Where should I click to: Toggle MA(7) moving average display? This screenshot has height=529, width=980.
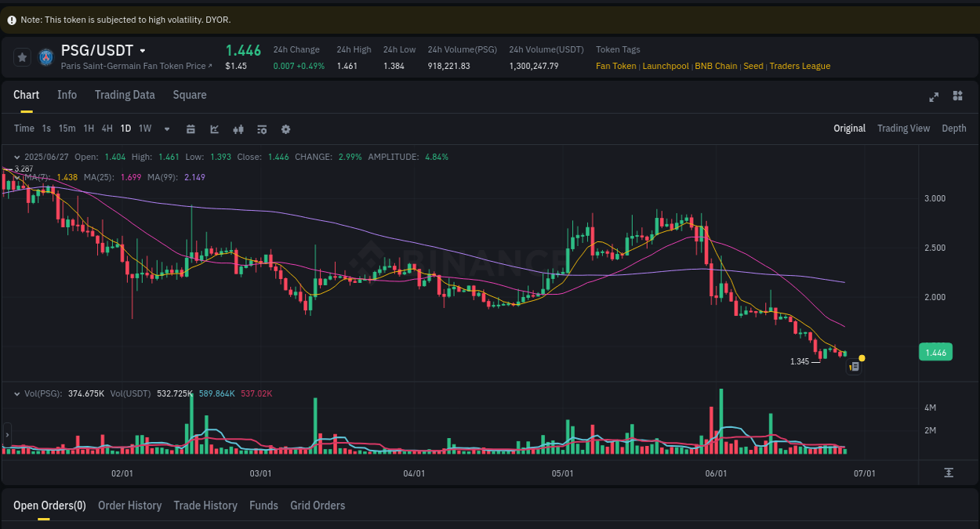(x=49, y=177)
